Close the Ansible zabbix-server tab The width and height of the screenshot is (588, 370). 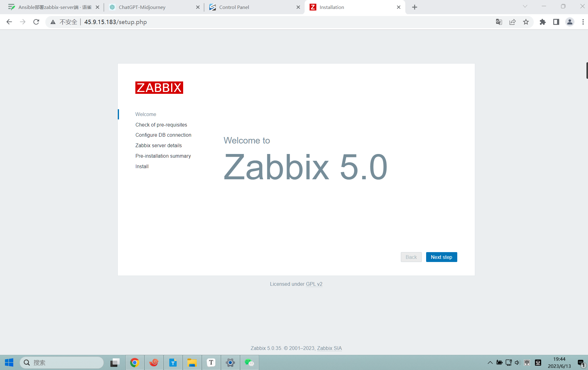pyautogui.click(x=97, y=7)
